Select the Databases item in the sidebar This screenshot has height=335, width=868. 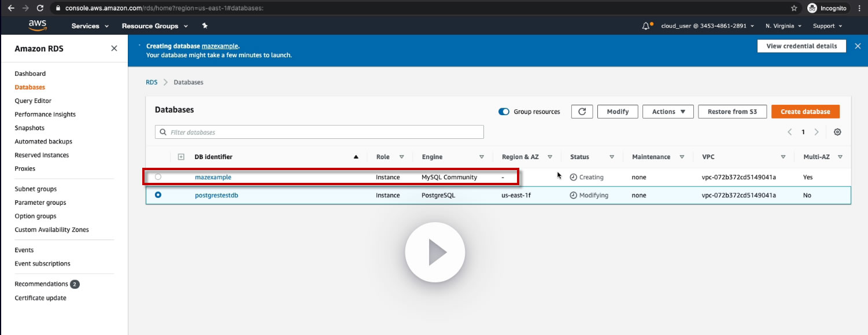29,87
